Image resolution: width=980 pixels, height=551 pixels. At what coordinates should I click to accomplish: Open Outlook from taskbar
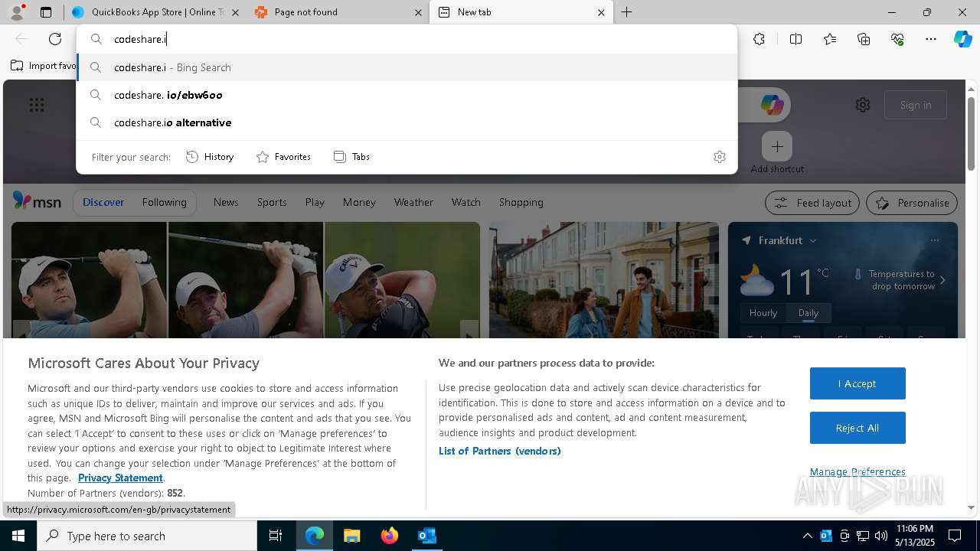click(426, 536)
